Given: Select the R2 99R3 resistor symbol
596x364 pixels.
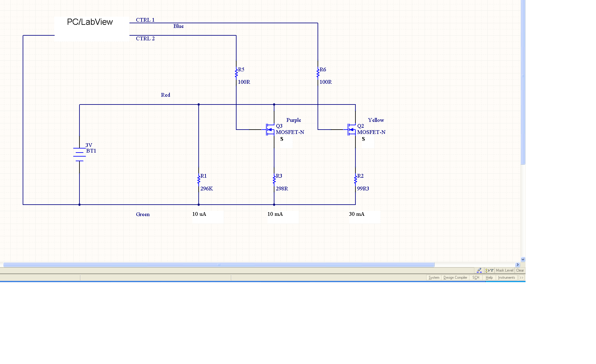Looking at the screenshot, I should tap(355, 180).
